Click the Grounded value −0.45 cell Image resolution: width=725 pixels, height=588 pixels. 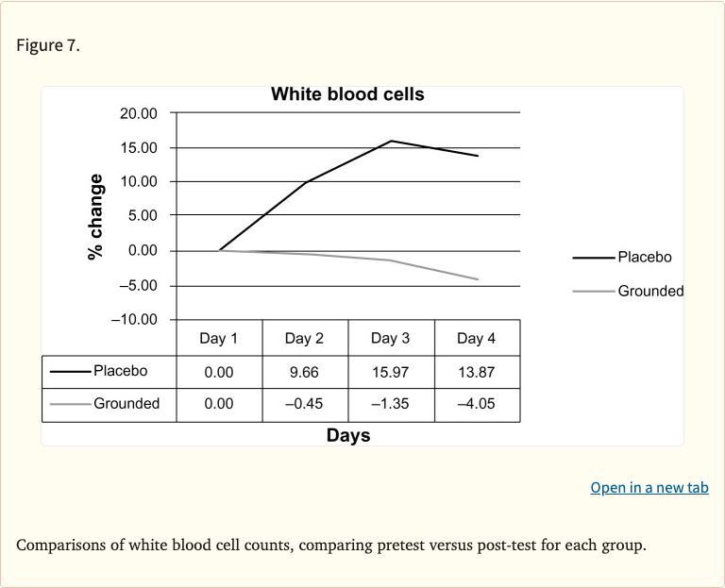pos(304,404)
